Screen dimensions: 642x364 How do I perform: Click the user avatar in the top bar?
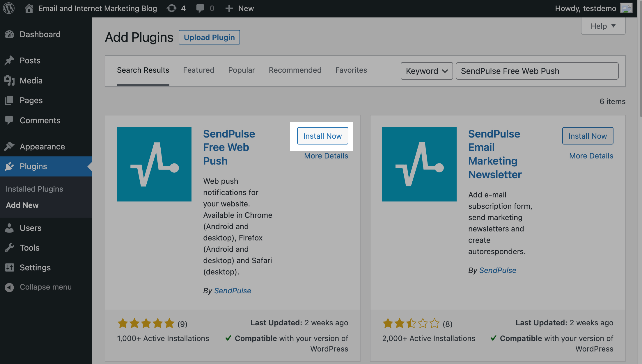tap(626, 8)
